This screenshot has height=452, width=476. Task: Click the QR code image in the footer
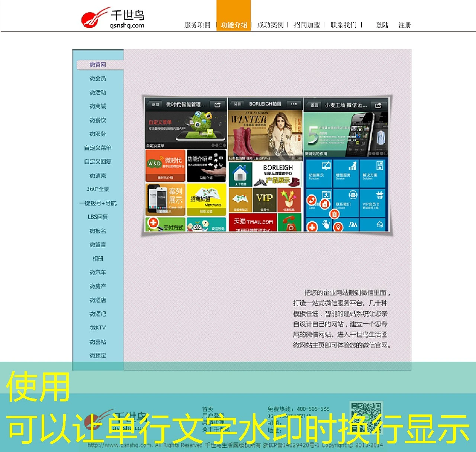click(x=366, y=417)
